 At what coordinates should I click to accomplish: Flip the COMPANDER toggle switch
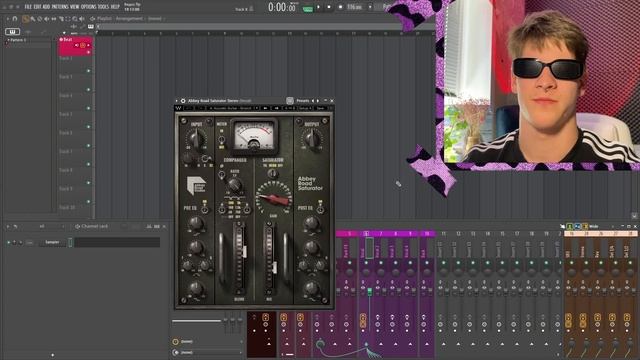[x=222, y=175]
